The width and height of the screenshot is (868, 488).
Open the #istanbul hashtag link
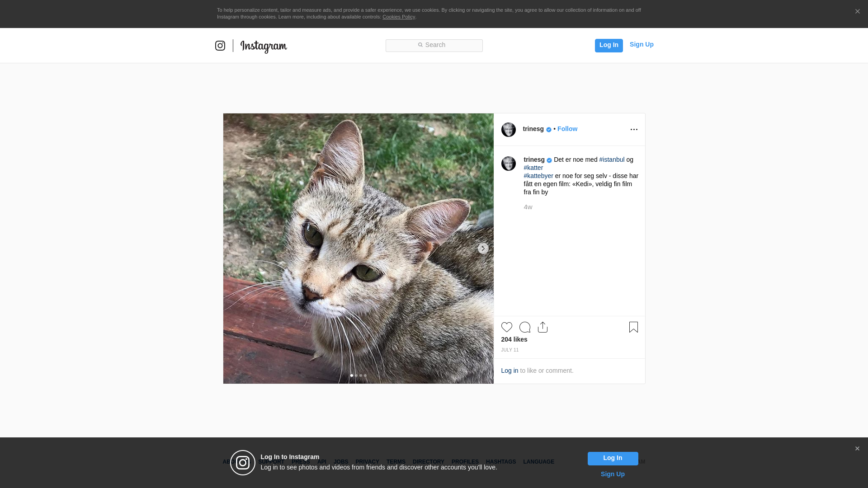coord(611,160)
